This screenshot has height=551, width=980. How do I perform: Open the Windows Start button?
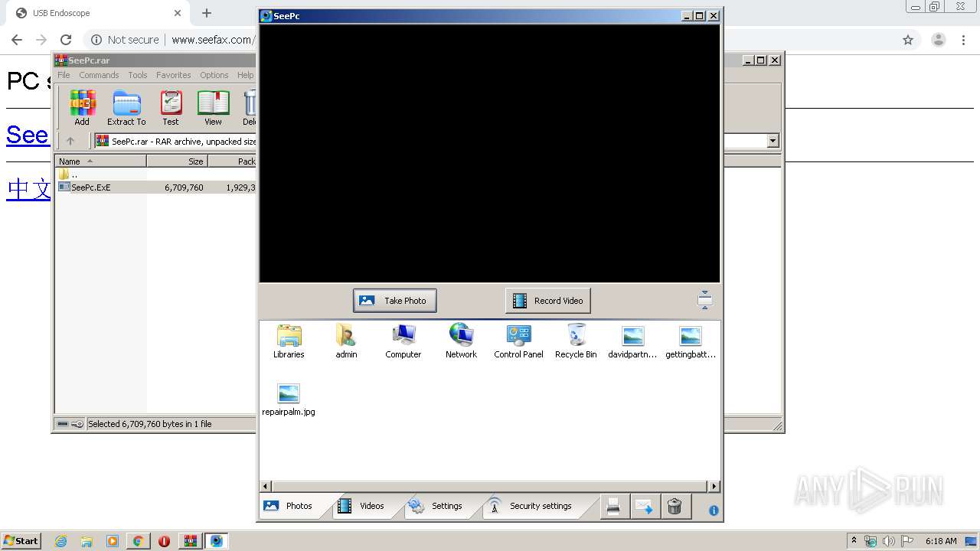21,540
